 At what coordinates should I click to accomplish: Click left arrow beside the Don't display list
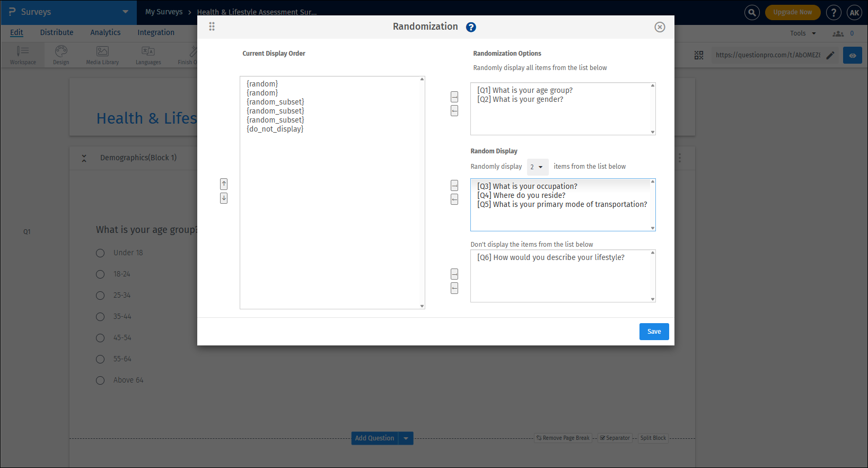pos(454,288)
